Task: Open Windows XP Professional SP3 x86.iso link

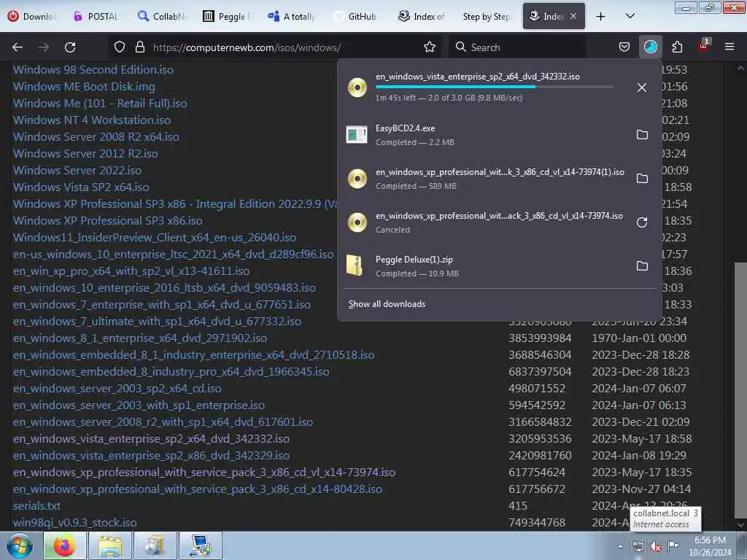Action: [108, 221]
